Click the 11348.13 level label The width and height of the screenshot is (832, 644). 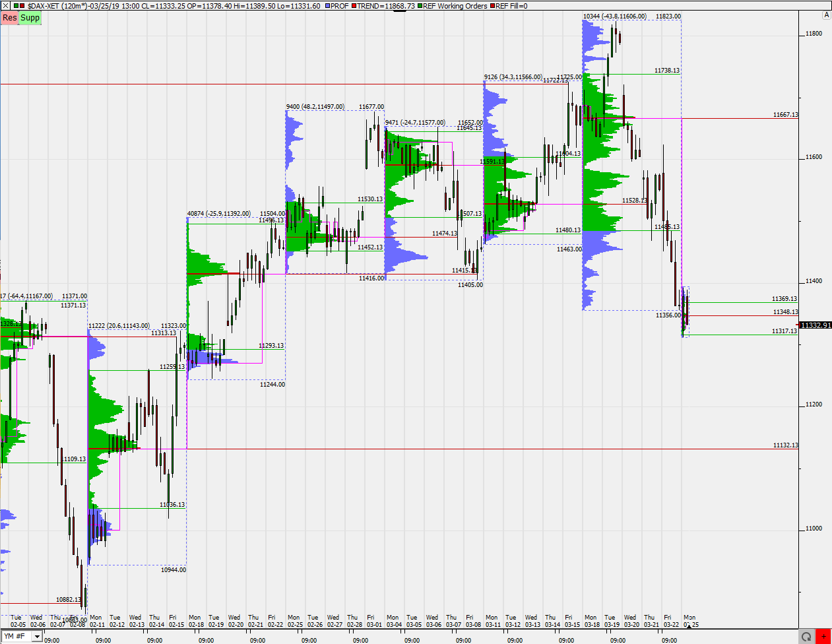(x=786, y=312)
